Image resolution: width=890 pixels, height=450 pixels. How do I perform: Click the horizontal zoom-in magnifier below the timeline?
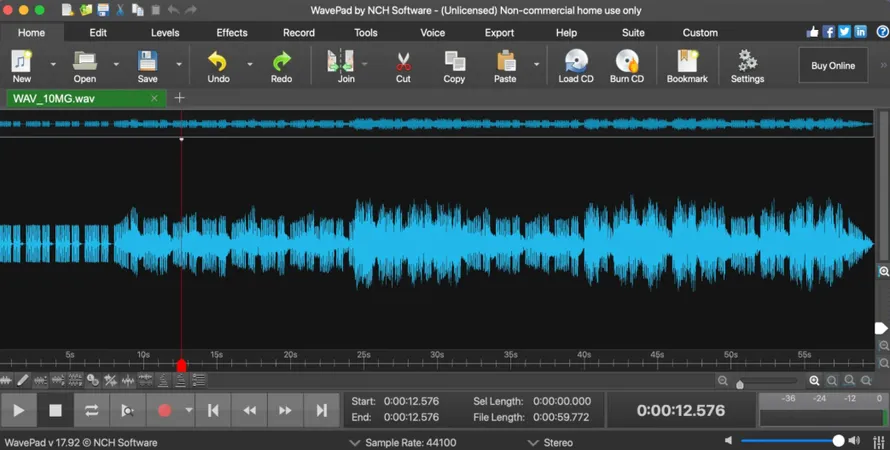pos(814,381)
